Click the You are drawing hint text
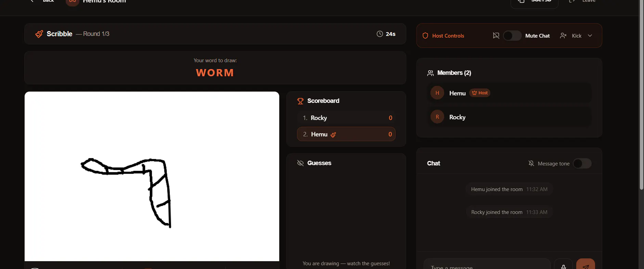This screenshot has width=644, height=269. click(346, 264)
